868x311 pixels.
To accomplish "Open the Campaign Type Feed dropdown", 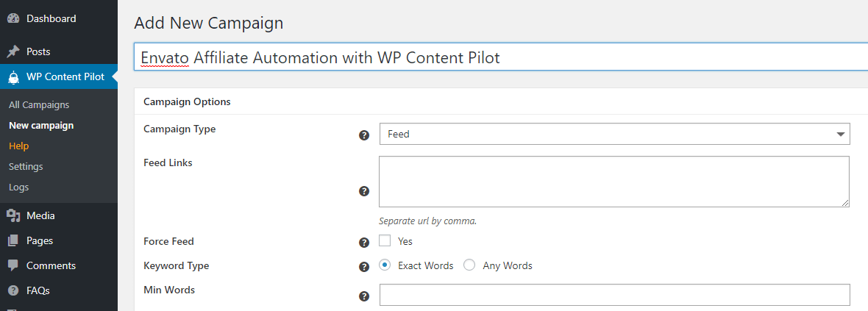I will pos(614,134).
